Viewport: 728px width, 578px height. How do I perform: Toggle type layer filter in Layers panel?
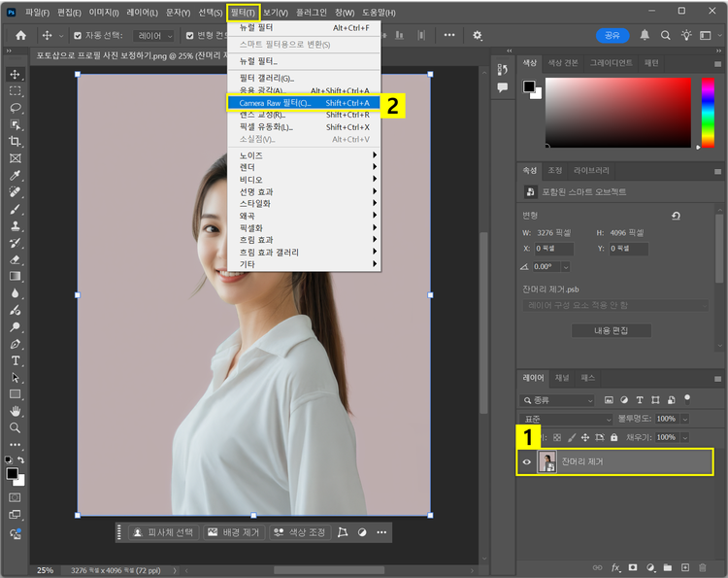point(640,400)
